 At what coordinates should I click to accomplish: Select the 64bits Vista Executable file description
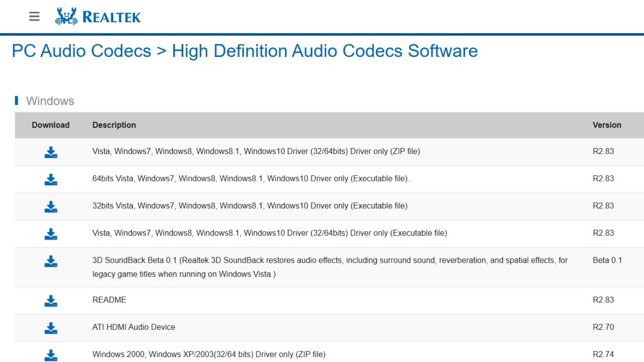tap(252, 178)
